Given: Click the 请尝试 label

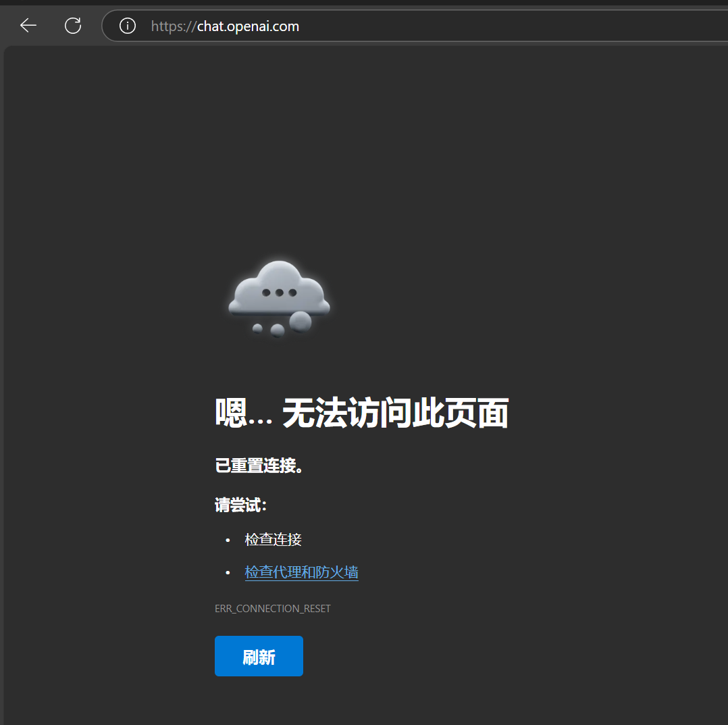Looking at the screenshot, I should coord(240,505).
